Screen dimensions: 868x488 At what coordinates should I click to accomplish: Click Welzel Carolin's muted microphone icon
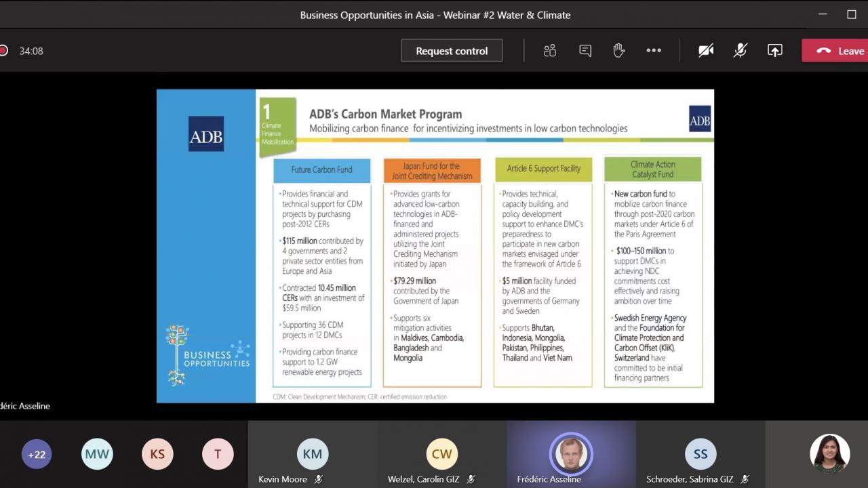click(x=471, y=479)
